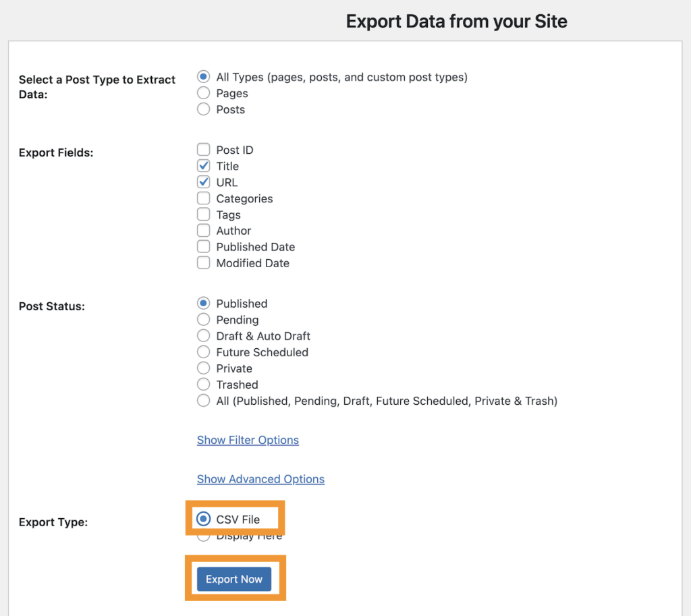Select the Posts post type
The width and height of the screenshot is (691, 616).
[x=203, y=109]
